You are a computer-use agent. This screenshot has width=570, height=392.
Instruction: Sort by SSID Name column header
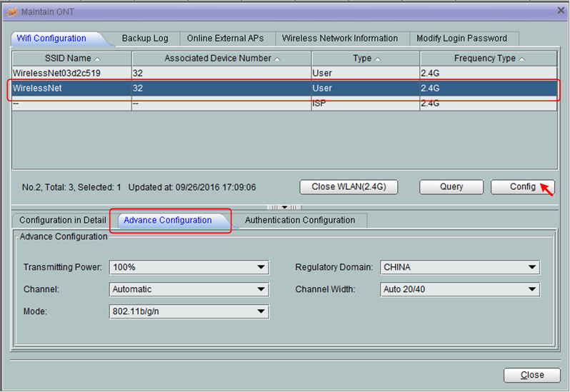[x=71, y=59]
